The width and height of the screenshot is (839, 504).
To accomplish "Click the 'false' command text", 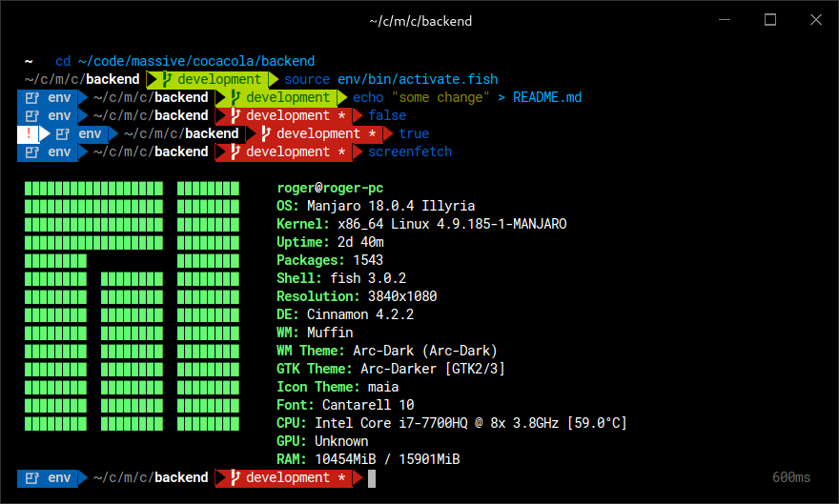I will 387,115.
